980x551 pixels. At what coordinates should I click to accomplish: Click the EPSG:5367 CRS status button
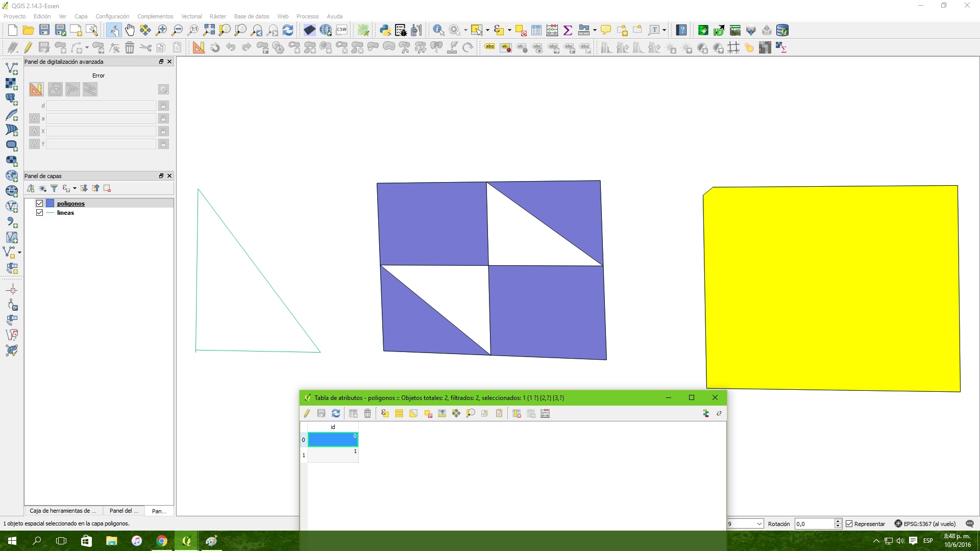tap(925, 524)
